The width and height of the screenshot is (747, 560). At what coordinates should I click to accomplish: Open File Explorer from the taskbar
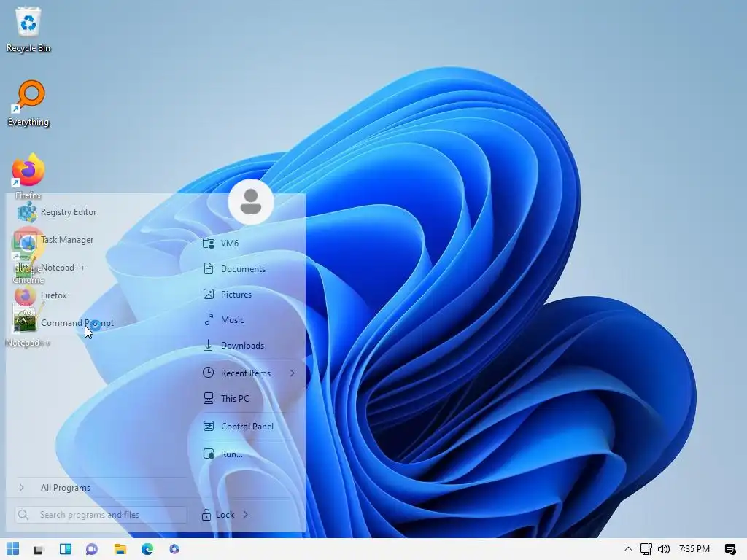120,549
